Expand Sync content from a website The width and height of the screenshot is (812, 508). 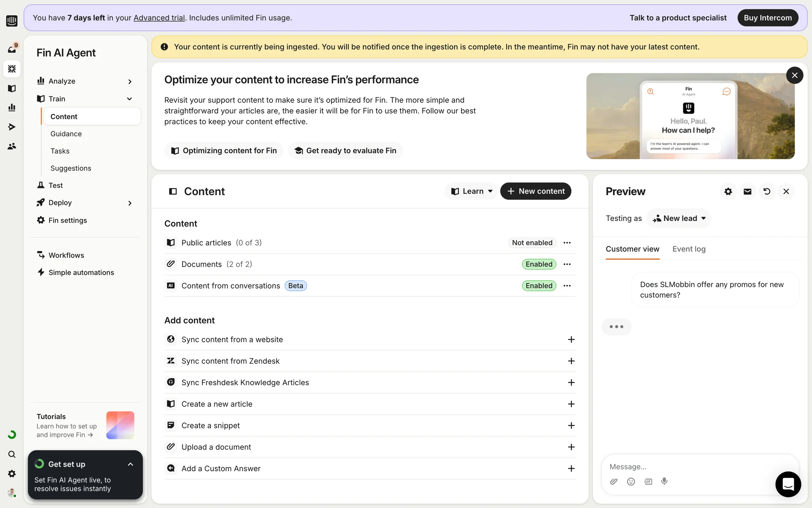[x=571, y=340]
